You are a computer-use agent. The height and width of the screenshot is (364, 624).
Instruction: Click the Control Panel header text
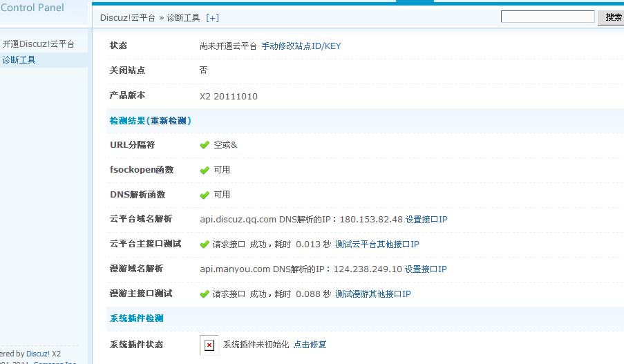[x=32, y=8]
